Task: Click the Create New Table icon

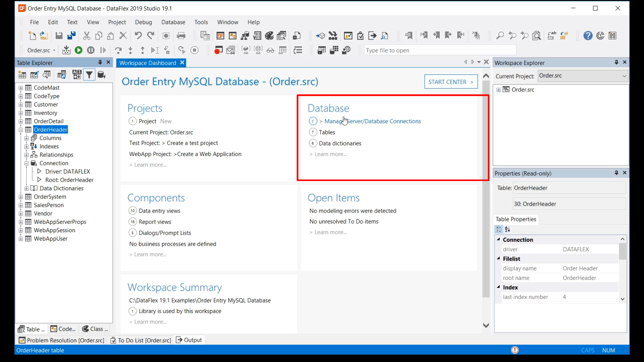Action: (22, 75)
